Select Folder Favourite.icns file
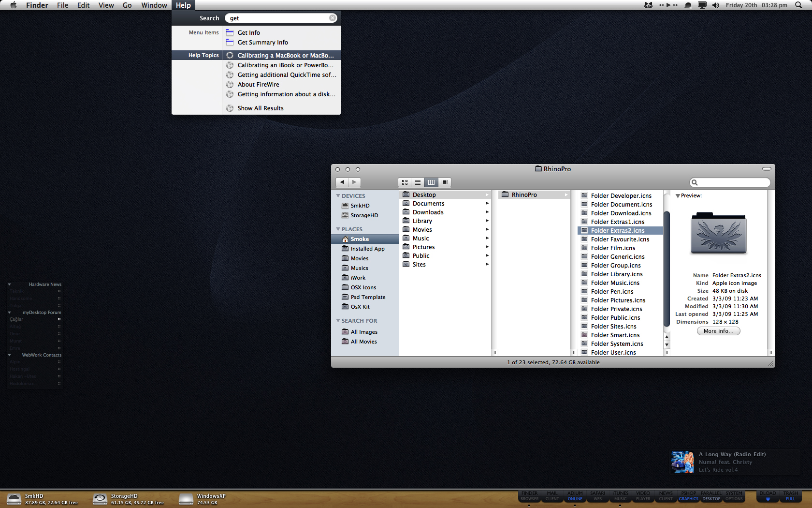812x508 pixels. (620, 239)
